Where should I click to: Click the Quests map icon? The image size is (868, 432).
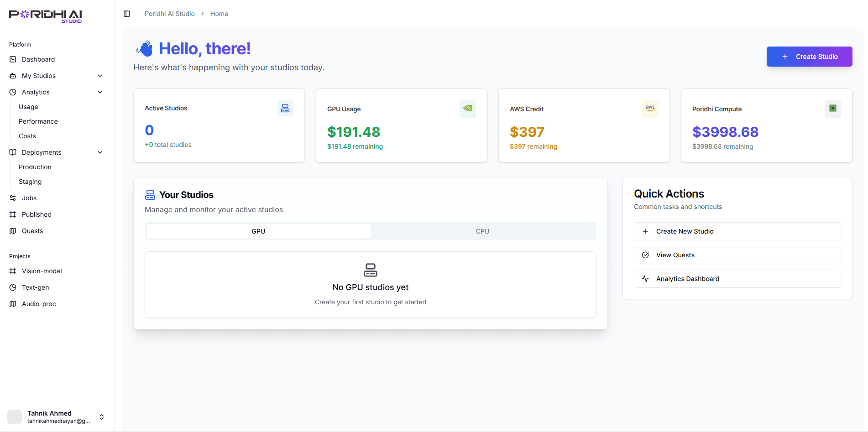[x=13, y=231]
